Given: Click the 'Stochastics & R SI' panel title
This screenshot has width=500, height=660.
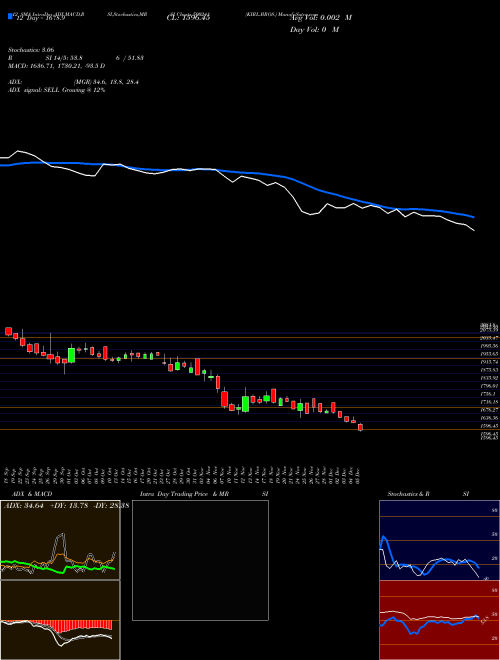Looking at the screenshot, I should tap(428, 494).
